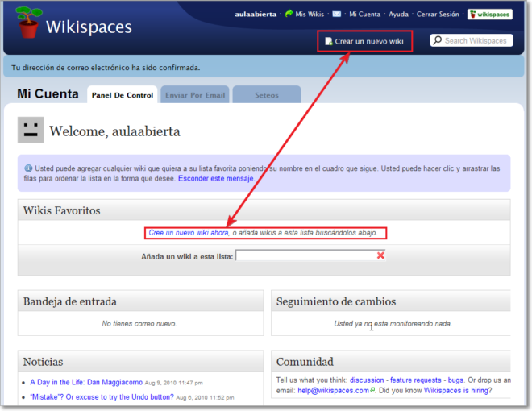This screenshot has height=411, width=532.
Task: Click the Wikis Favoritos heading
Action: pyautogui.click(x=62, y=210)
